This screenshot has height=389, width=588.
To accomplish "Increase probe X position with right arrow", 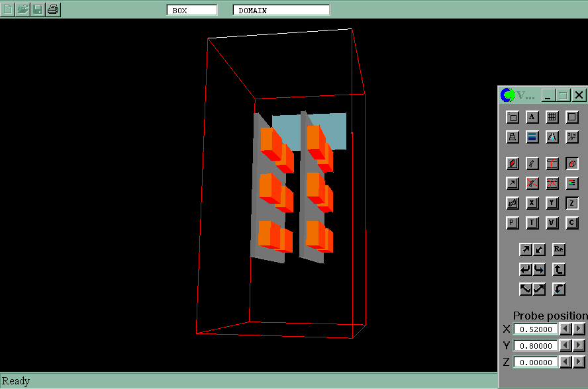I will pyautogui.click(x=579, y=329).
